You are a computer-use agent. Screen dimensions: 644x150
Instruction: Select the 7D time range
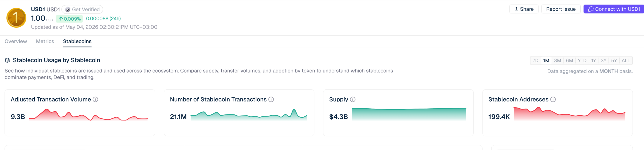(536, 60)
